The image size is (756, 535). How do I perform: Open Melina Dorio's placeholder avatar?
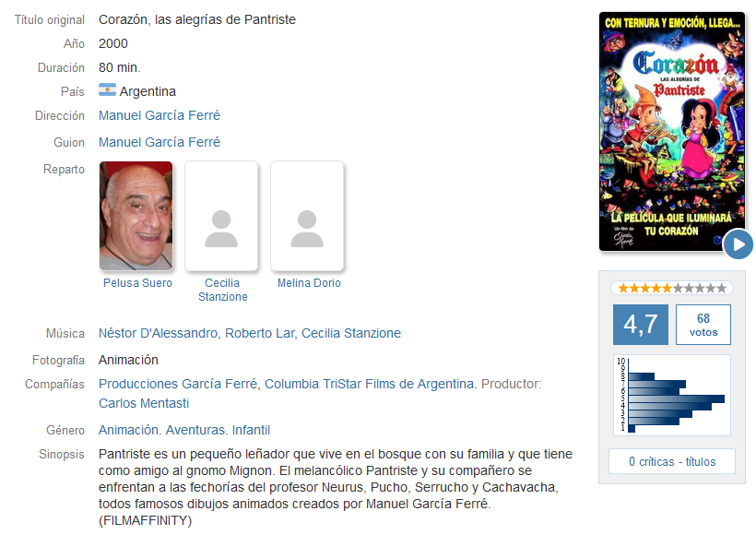[307, 216]
